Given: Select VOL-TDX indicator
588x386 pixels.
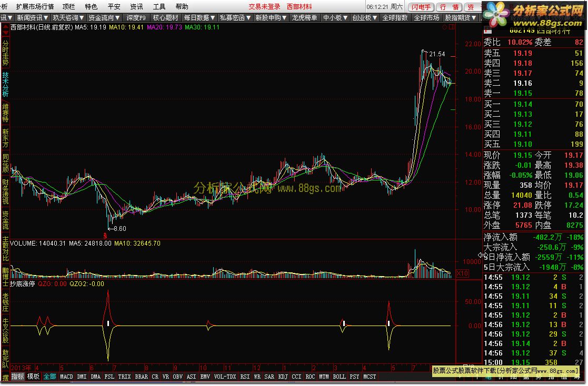Looking at the screenshot, I should coord(225,376).
